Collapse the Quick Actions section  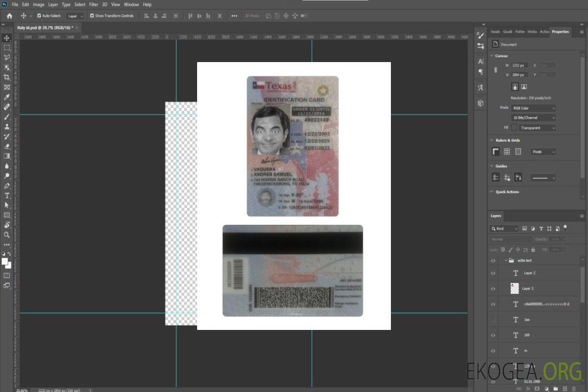(492, 192)
